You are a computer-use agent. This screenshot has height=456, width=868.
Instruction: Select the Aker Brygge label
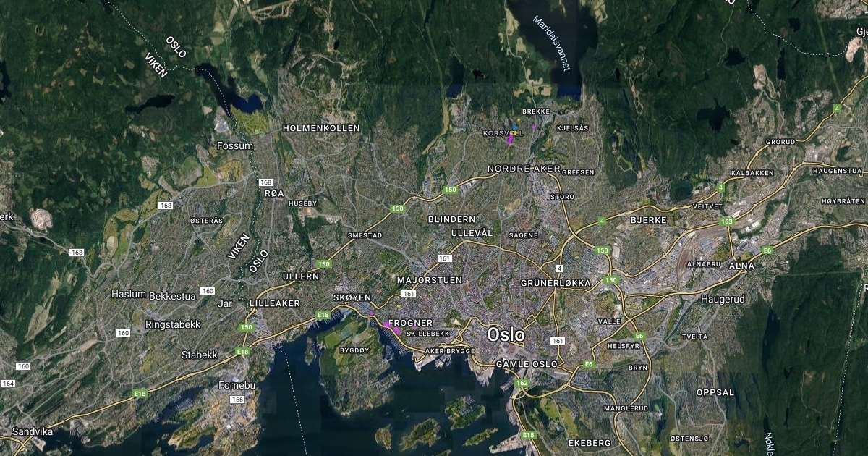(x=450, y=350)
